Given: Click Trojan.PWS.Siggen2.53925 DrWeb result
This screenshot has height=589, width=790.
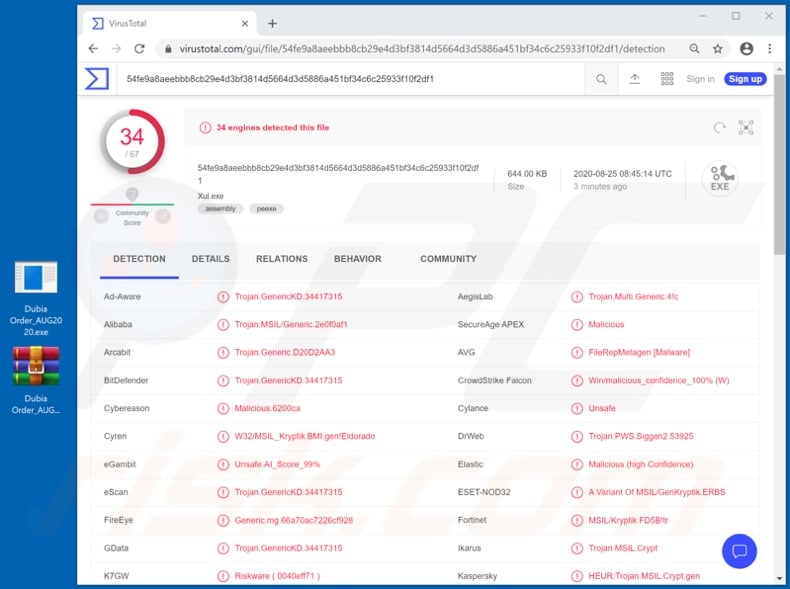Looking at the screenshot, I should pyautogui.click(x=640, y=436).
